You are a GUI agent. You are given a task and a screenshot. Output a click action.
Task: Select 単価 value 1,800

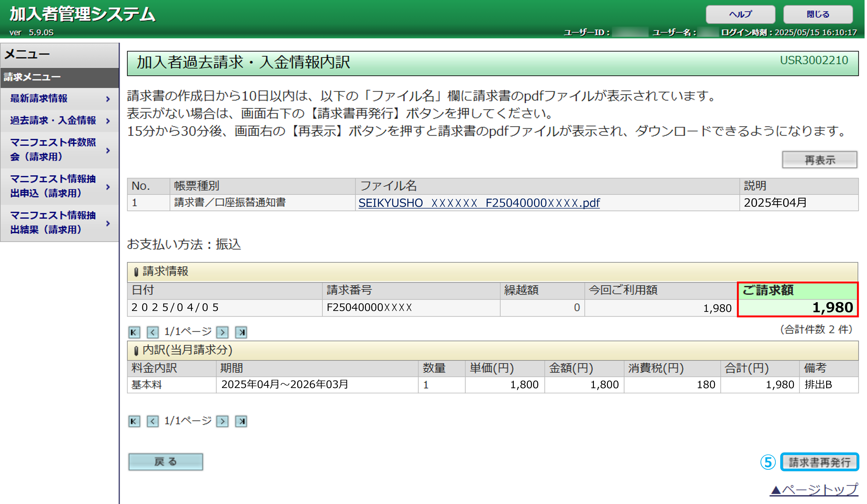coord(505,385)
